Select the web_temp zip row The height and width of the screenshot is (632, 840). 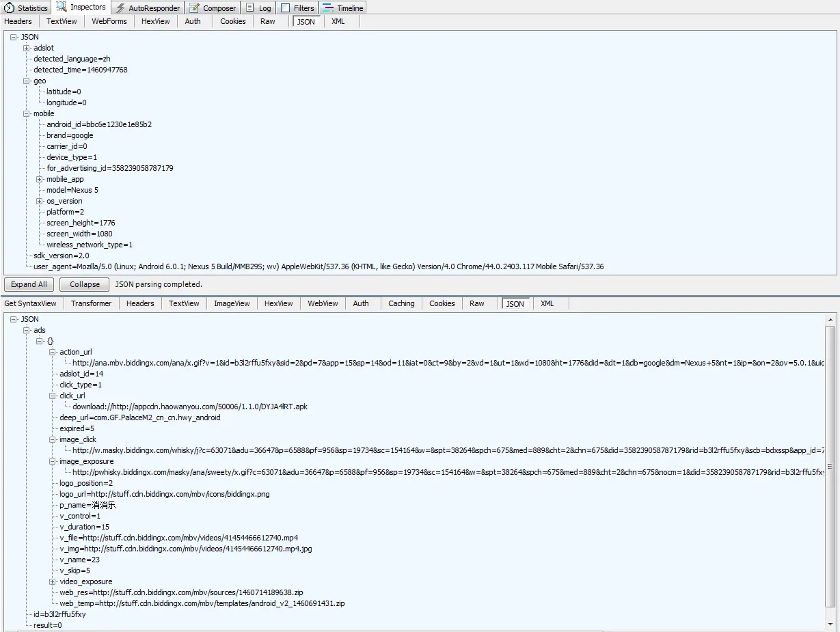pos(202,603)
